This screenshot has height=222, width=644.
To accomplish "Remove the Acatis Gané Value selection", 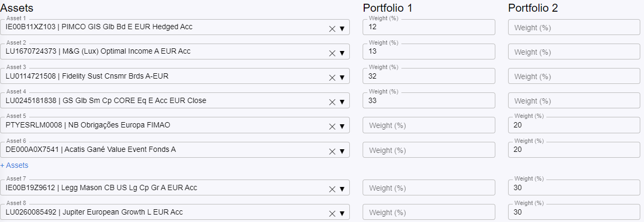I will 332,151.
